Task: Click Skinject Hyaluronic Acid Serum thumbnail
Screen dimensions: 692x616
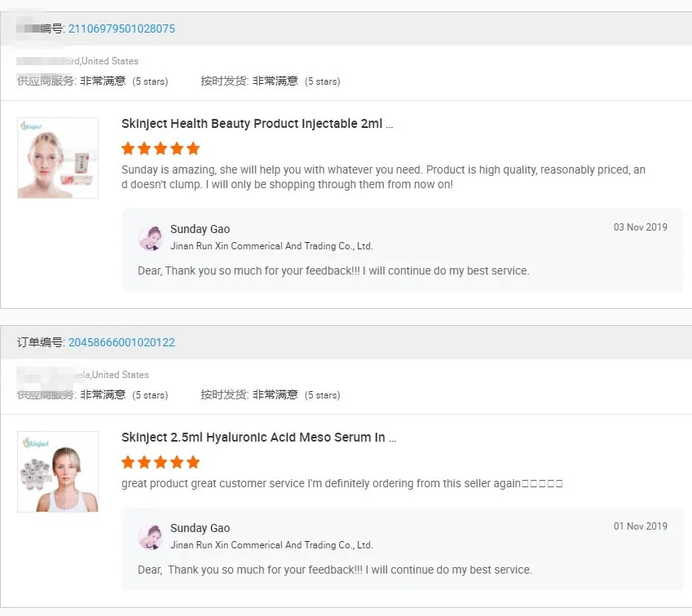Action: point(58,472)
